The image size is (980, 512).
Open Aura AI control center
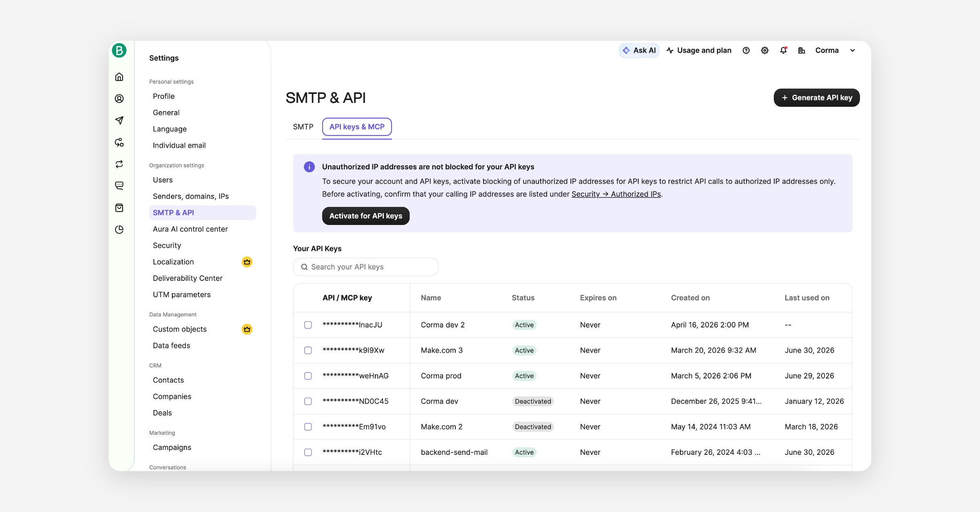click(x=203, y=229)
